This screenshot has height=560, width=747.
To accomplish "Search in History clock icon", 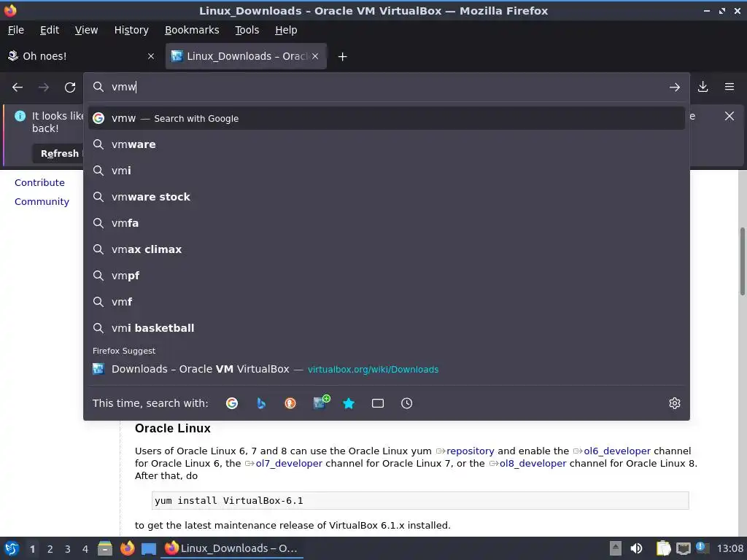I will (x=407, y=403).
